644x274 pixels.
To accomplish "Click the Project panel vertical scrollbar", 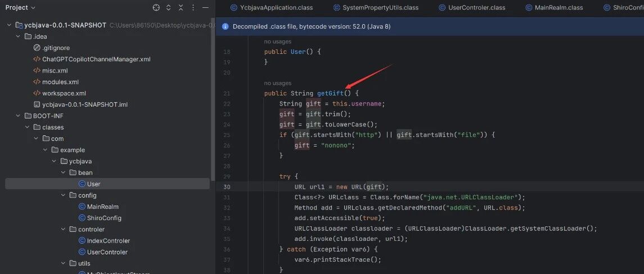I will [x=213, y=98].
